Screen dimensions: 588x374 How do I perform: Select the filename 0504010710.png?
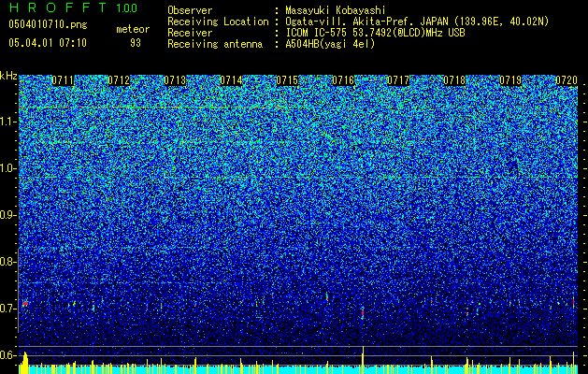pos(48,25)
